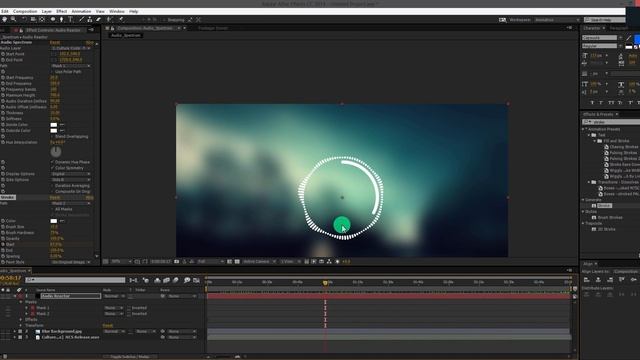Open the Composition menu
This screenshot has width=640, height=360.
(25, 11)
